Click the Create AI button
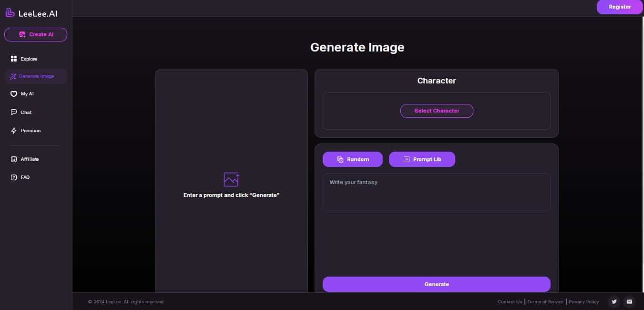The height and width of the screenshot is (310, 644). 36,34
